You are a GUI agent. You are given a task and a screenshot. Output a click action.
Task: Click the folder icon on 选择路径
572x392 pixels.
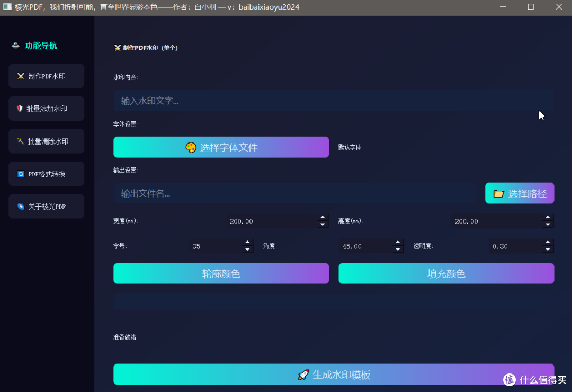point(499,193)
